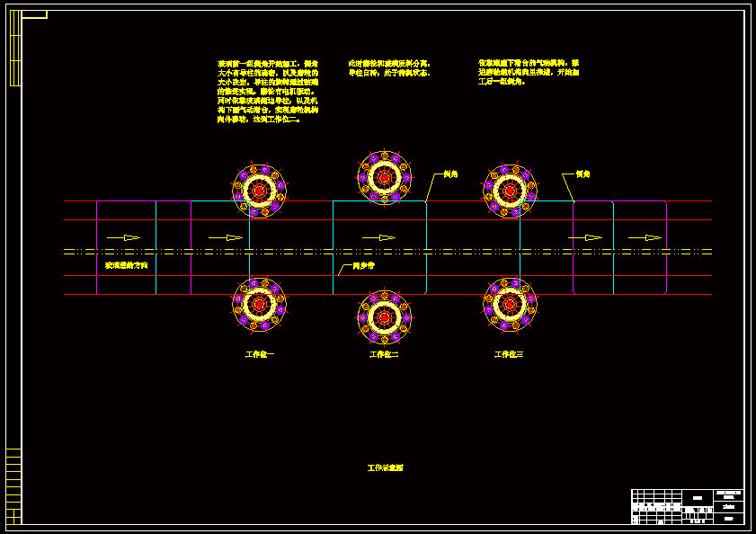Select the lower grinding wheel of 工作位二

click(384, 317)
